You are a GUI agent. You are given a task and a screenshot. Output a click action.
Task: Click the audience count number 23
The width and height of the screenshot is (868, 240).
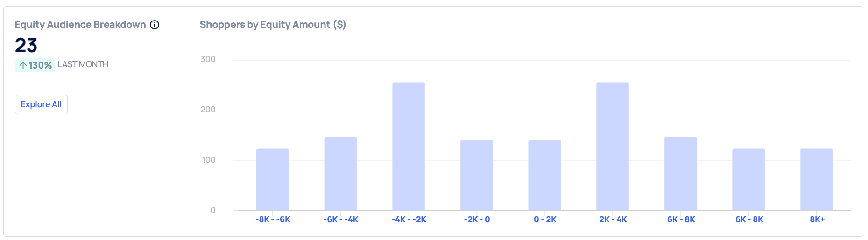tap(26, 45)
